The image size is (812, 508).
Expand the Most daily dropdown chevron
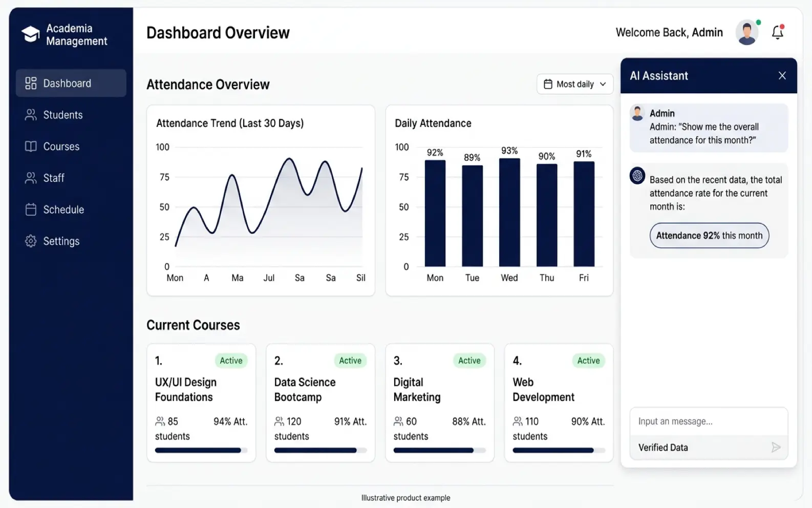point(603,84)
